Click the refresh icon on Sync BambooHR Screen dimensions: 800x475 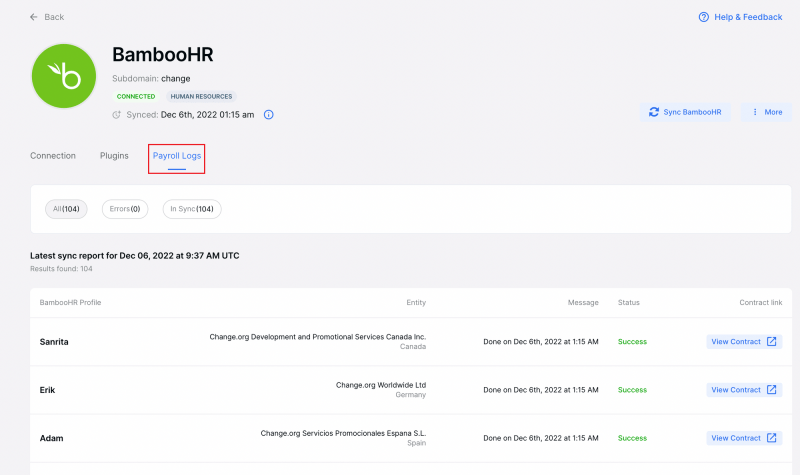(x=654, y=112)
